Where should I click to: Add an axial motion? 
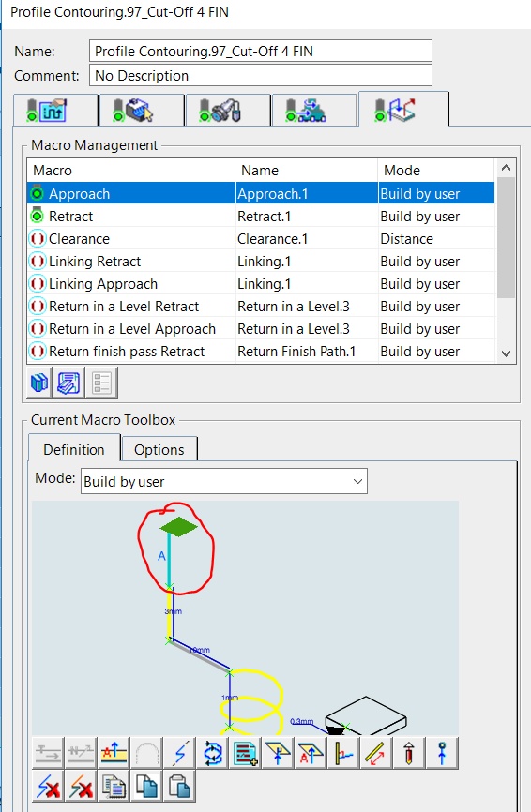click(x=114, y=752)
